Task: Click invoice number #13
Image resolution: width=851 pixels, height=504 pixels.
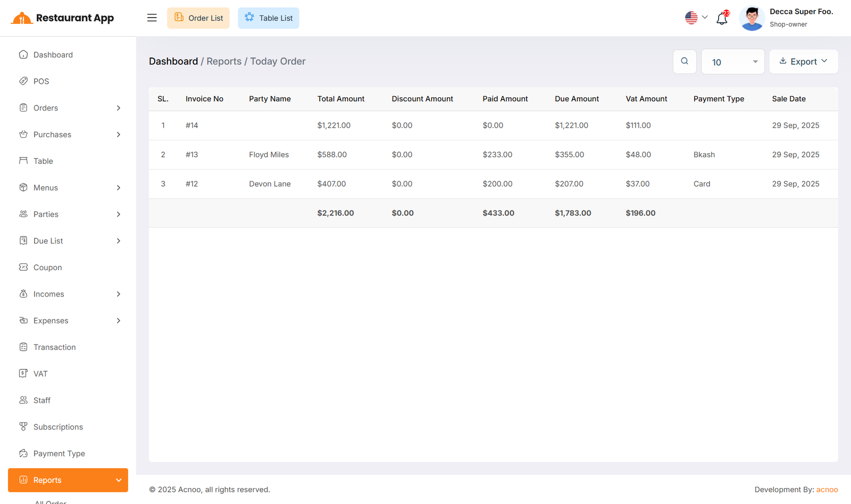Action: (x=192, y=155)
